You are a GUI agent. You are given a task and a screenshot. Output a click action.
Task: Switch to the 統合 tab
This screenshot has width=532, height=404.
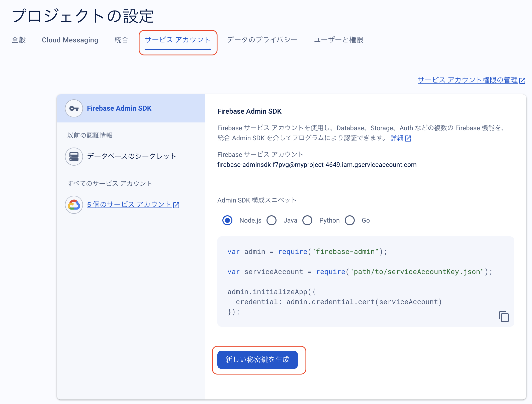click(x=121, y=40)
